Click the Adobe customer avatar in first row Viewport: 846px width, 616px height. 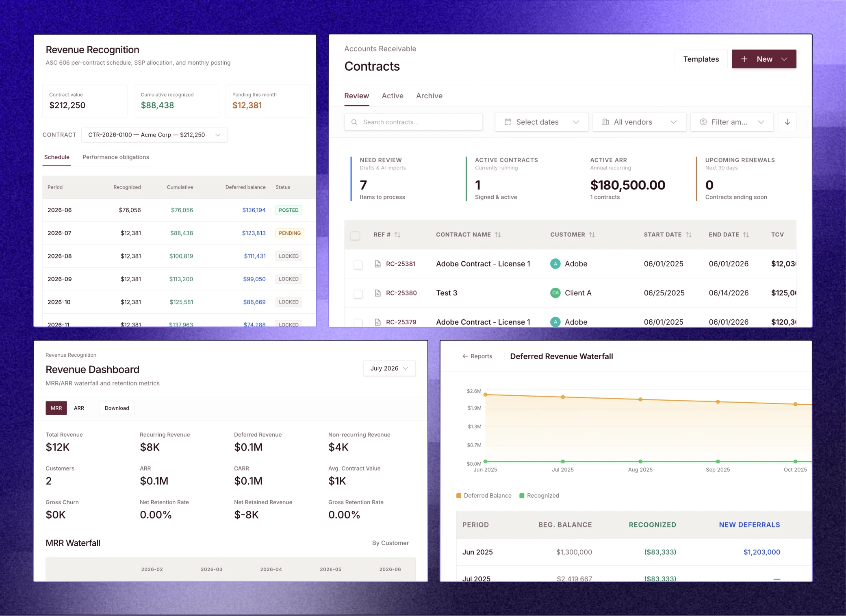tap(555, 264)
